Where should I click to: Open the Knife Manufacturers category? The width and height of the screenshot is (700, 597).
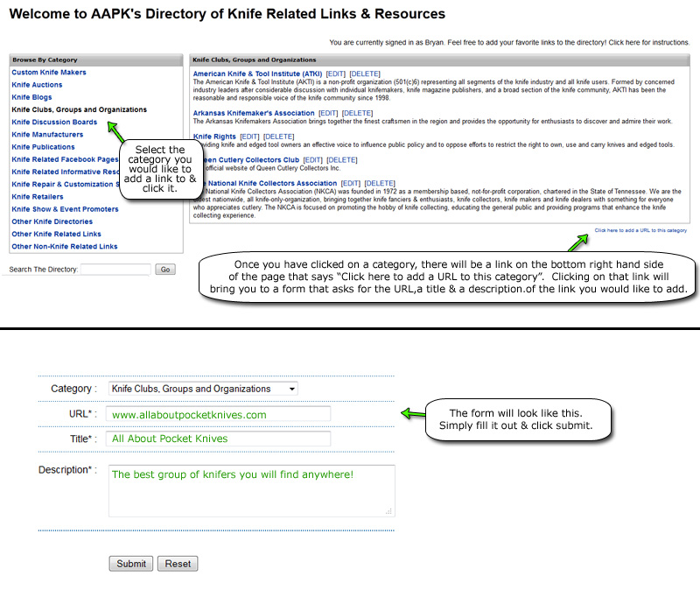click(x=47, y=135)
